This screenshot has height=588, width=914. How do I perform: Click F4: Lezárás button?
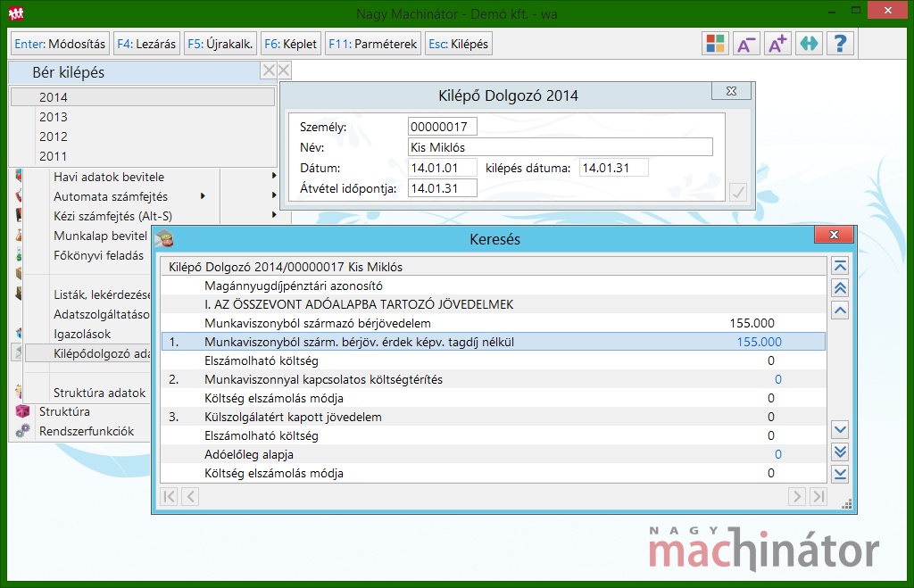(146, 44)
